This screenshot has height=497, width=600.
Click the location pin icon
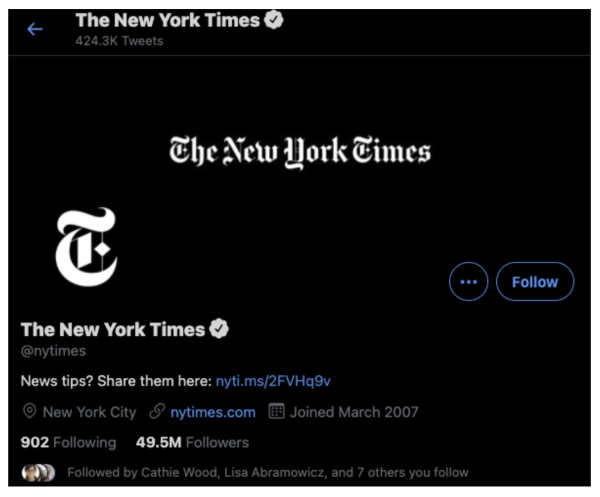coord(29,412)
